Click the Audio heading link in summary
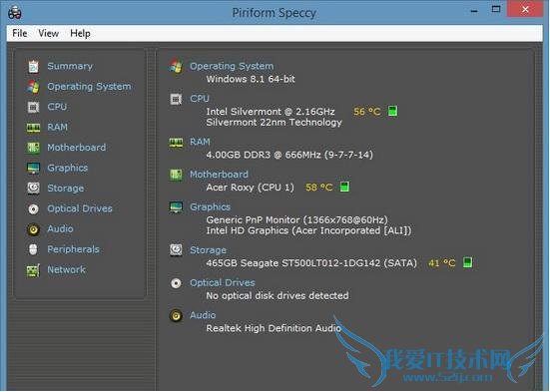 tap(203, 315)
